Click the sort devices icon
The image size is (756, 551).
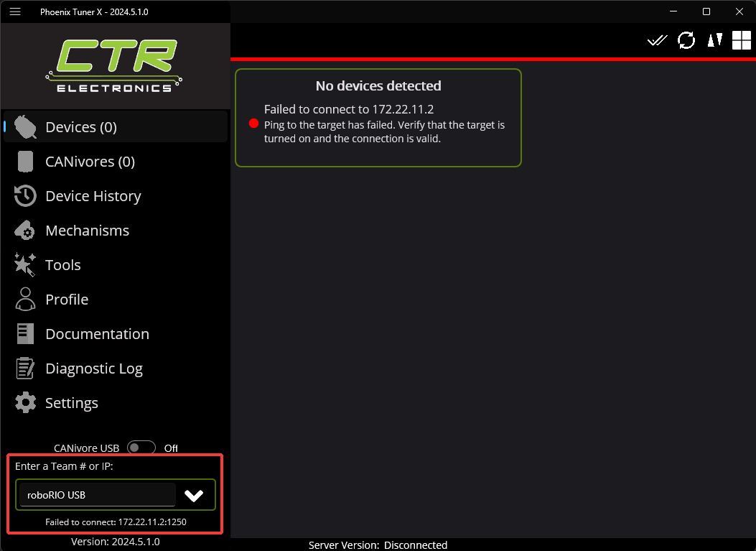point(714,40)
